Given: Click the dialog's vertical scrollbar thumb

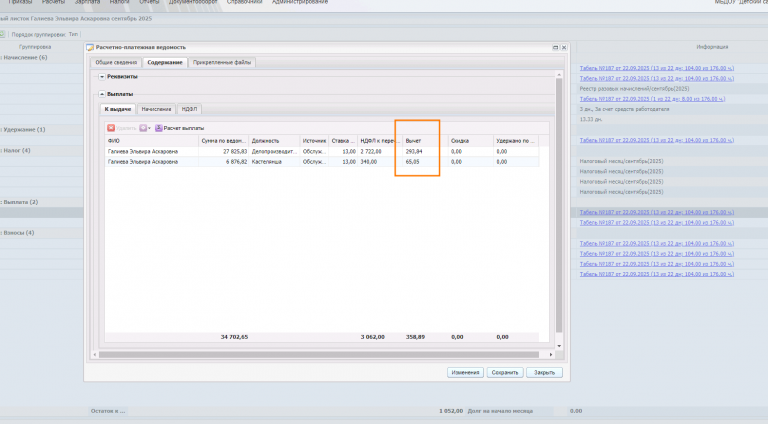Looking at the screenshot, I should point(559,206).
